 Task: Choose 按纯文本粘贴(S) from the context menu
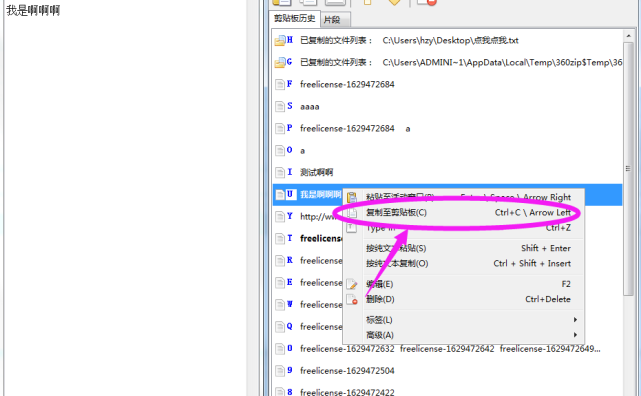pos(463,248)
